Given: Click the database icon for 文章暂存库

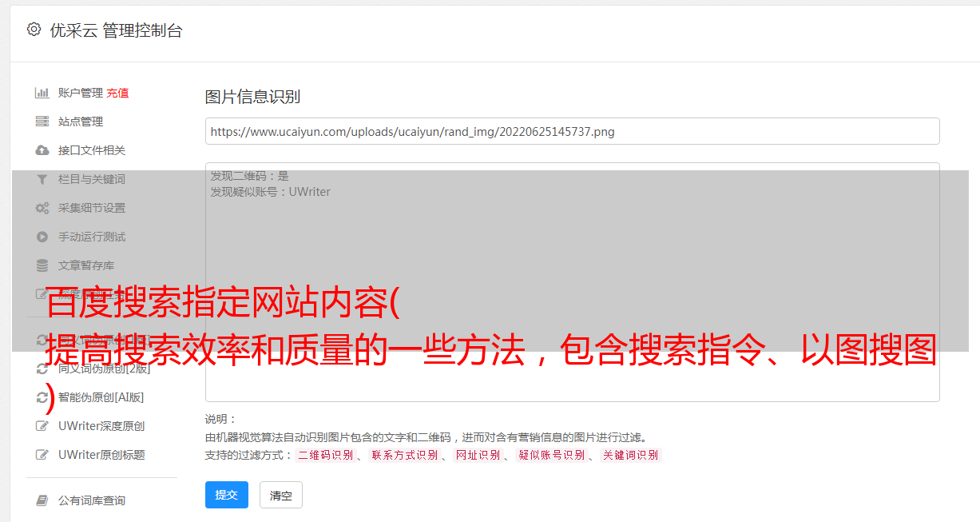Looking at the screenshot, I should [x=42, y=265].
